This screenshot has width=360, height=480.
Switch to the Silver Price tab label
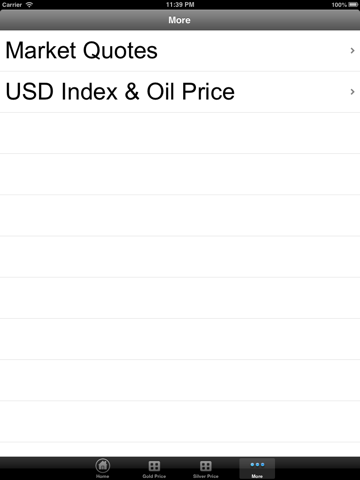coord(206,476)
